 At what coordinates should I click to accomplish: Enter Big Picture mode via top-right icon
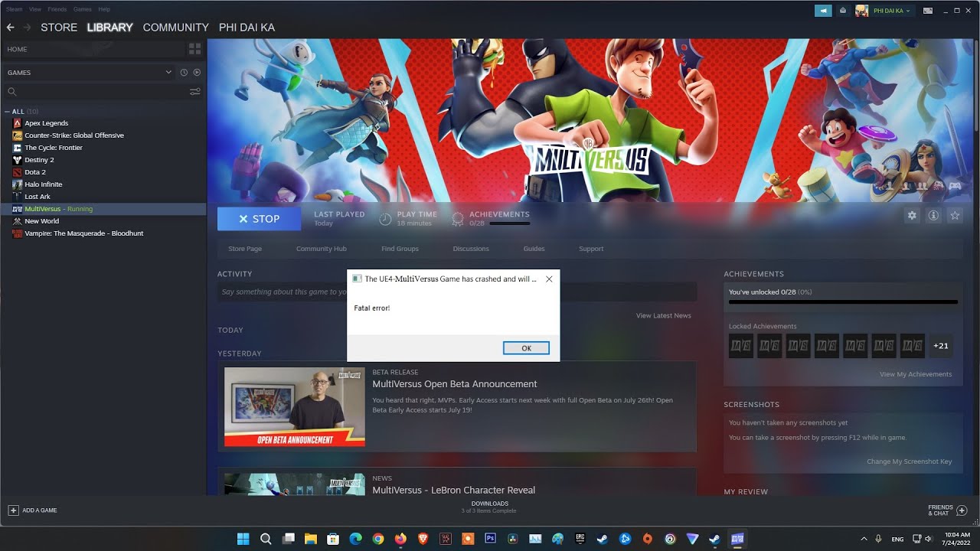pyautogui.click(x=928, y=11)
